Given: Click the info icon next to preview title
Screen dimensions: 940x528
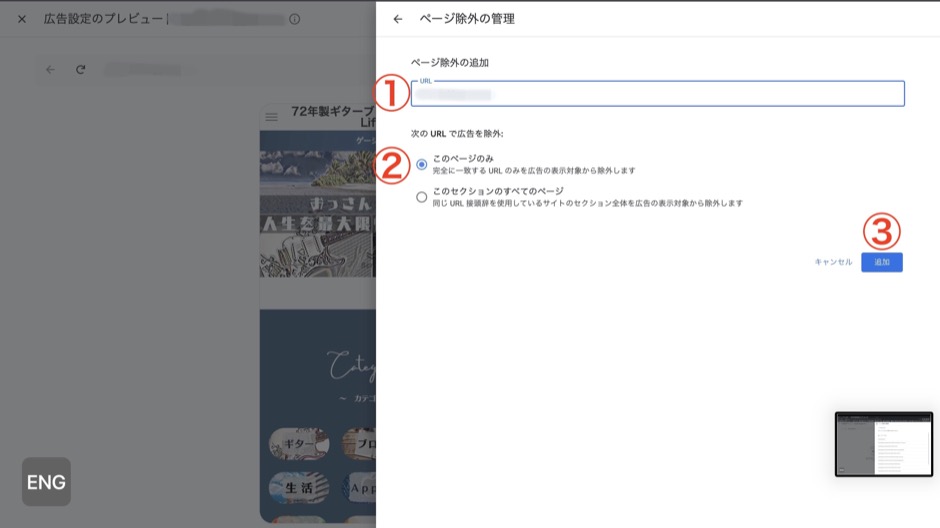Looking at the screenshot, I should [294, 19].
